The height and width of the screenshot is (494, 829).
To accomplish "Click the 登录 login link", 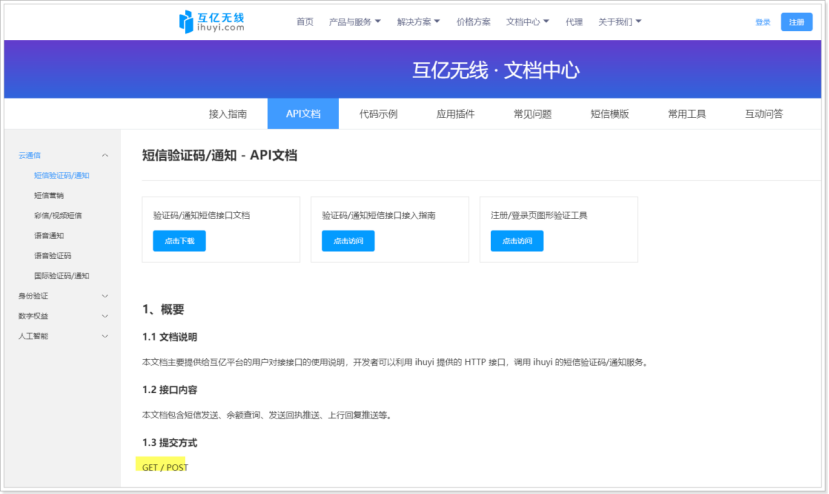I will click(762, 22).
